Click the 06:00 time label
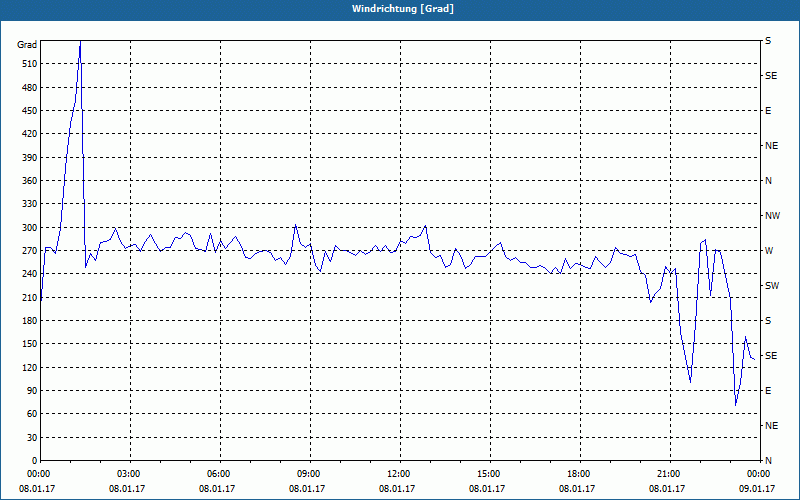The image size is (800, 500). (x=218, y=474)
